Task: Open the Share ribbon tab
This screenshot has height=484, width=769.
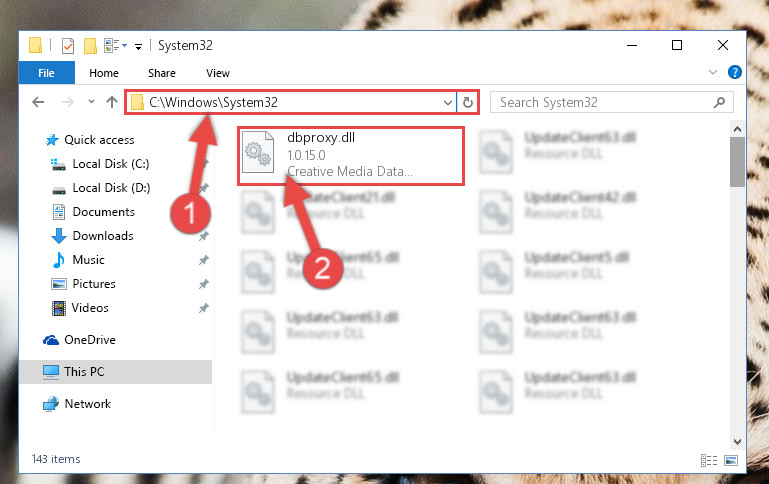Action: pyautogui.click(x=162, y=73)
